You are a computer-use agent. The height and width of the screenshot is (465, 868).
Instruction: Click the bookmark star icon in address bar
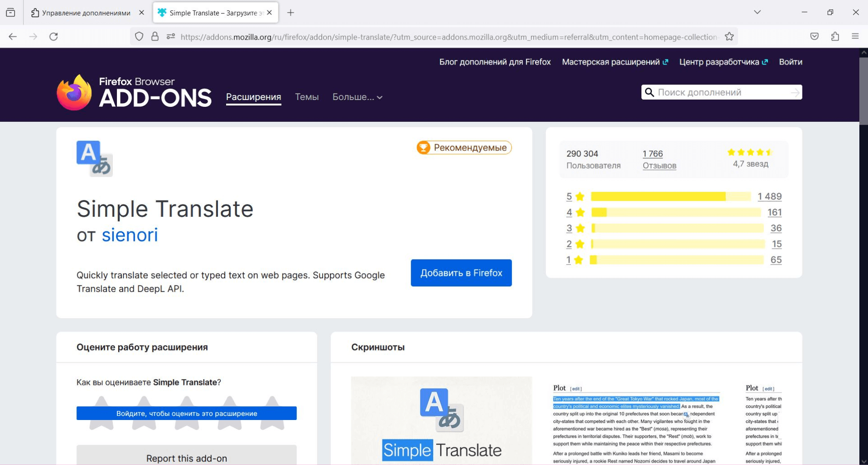[729, 37]
